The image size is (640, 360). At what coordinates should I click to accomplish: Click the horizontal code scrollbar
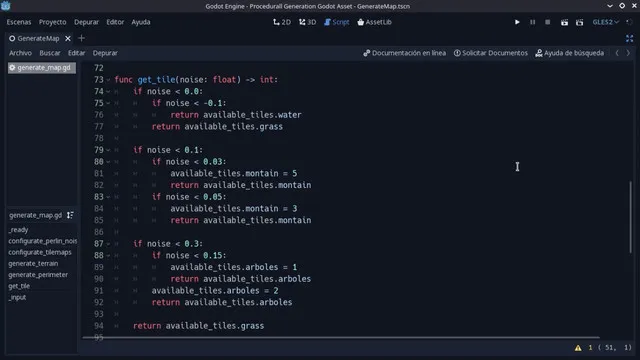pos(341,338)
